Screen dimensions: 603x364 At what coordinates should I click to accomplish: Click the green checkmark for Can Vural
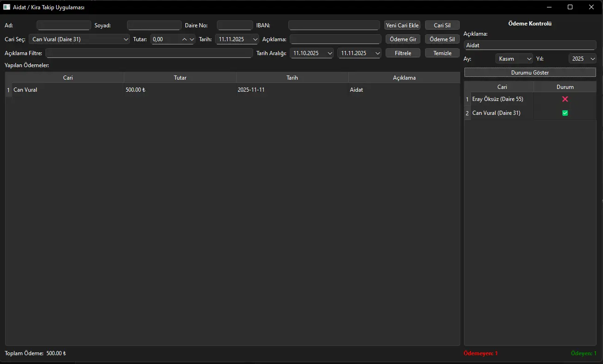pyautogui.click(x=565, y=113)
